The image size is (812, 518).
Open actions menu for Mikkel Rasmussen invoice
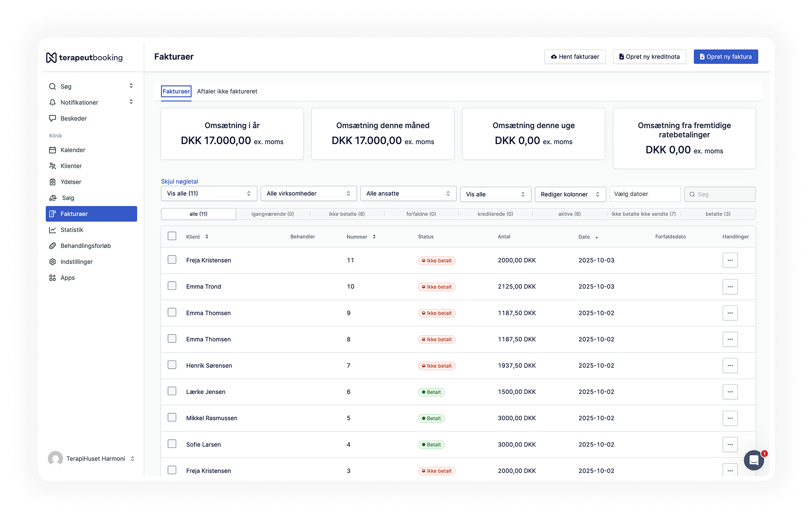point(730,418)
